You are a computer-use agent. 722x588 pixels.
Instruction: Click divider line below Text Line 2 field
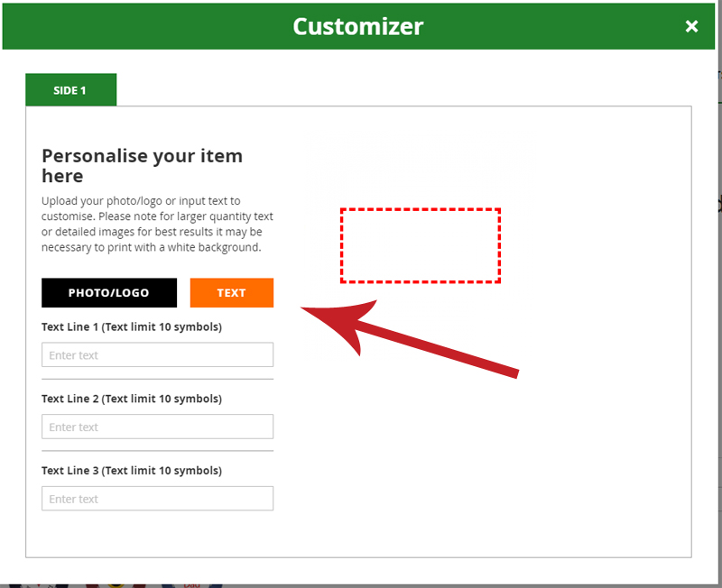click(157, 451)
